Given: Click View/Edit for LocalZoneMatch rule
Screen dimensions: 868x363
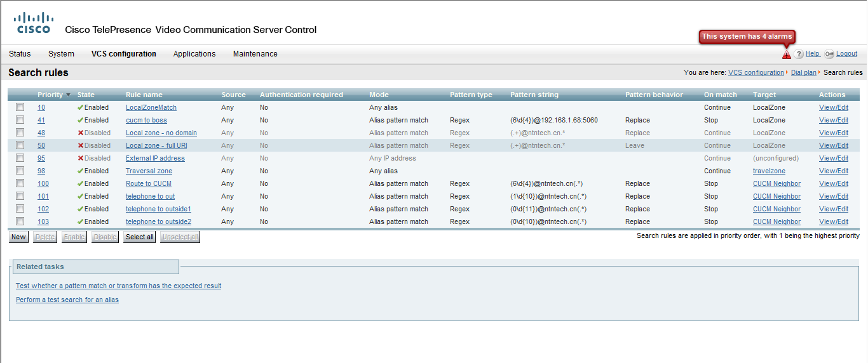Looking at the screenshot, I should pos(834,107).
